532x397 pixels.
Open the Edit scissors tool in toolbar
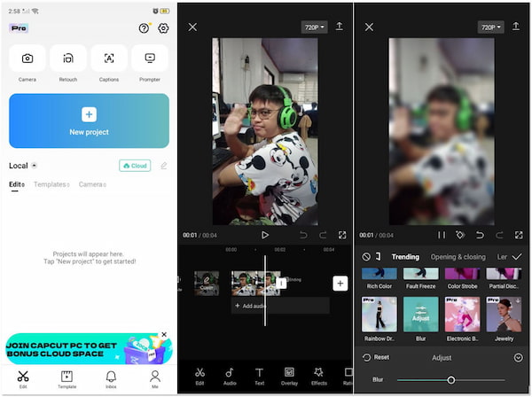[x=199, y=377]
